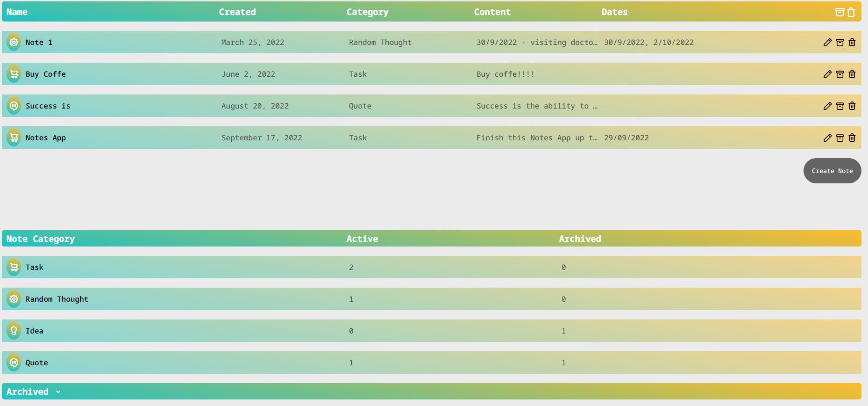Click the September 17, 2022 created date
868x406 pixels.
[262, 138]
